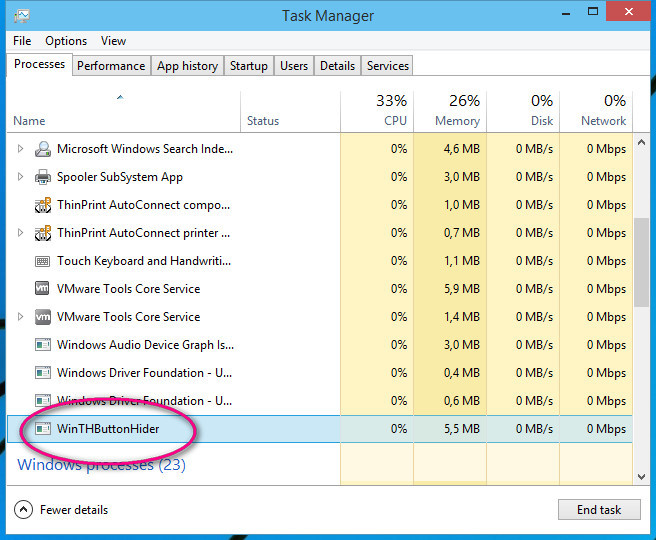The height and width of the screenshot is (540, 656).
Task: Click the 5,5 MB memory value
Action: pos(461,429)
